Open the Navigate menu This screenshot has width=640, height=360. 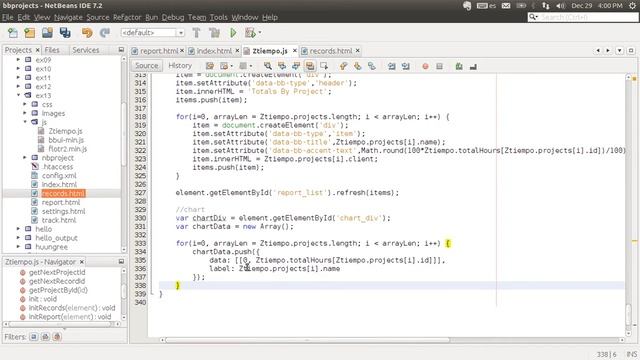coord(68,17)
